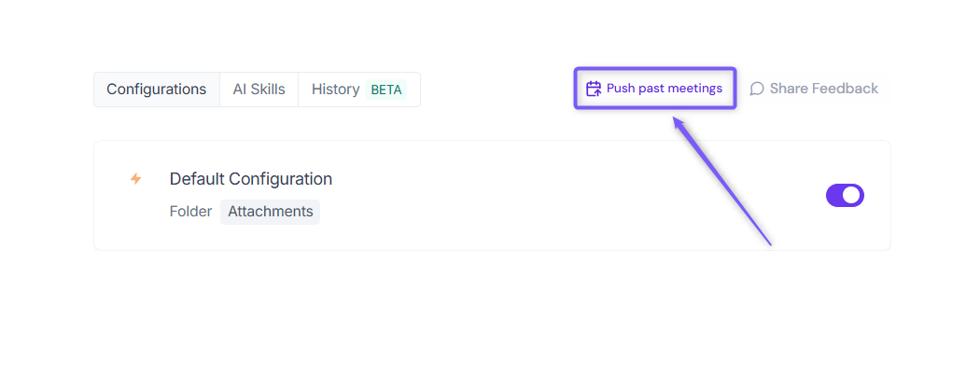Click the Share Feedback label text
980x387 pixels.
pos(824,89)
